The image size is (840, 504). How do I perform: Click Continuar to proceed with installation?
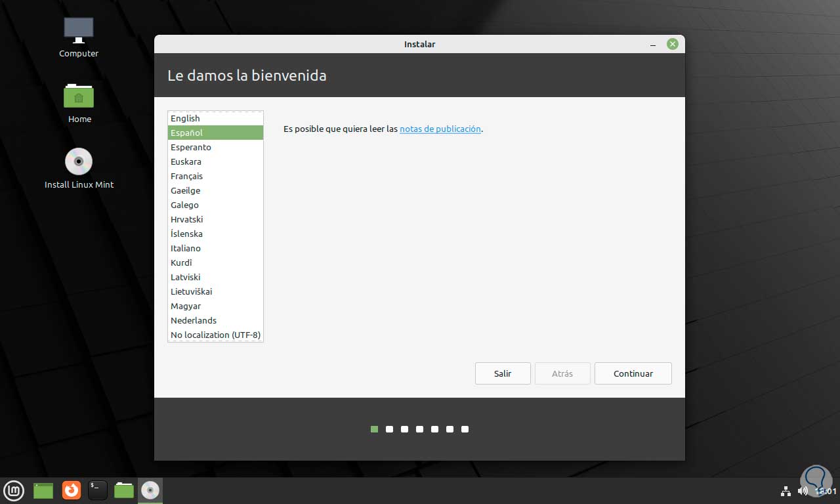pyautogui.click(x=632, y=373)
